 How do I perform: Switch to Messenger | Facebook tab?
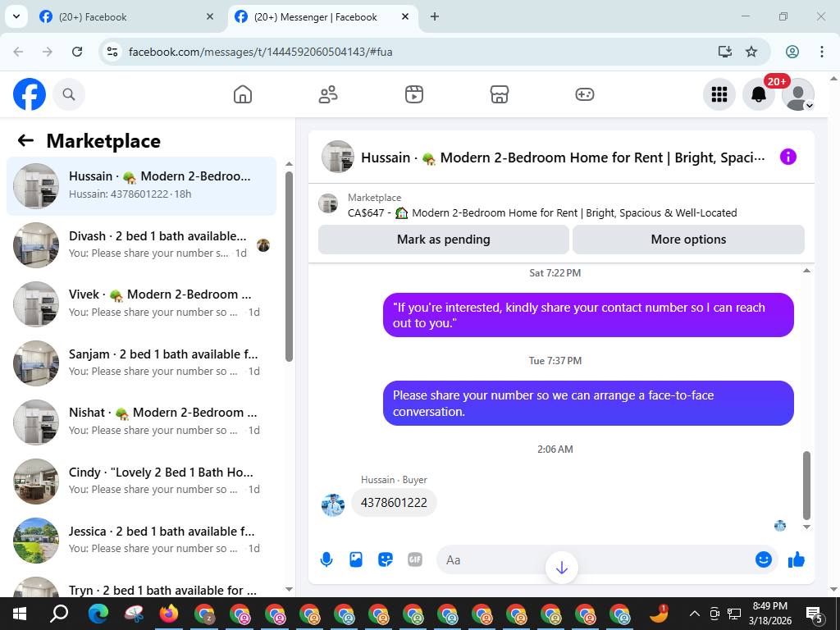click(322, 16)
